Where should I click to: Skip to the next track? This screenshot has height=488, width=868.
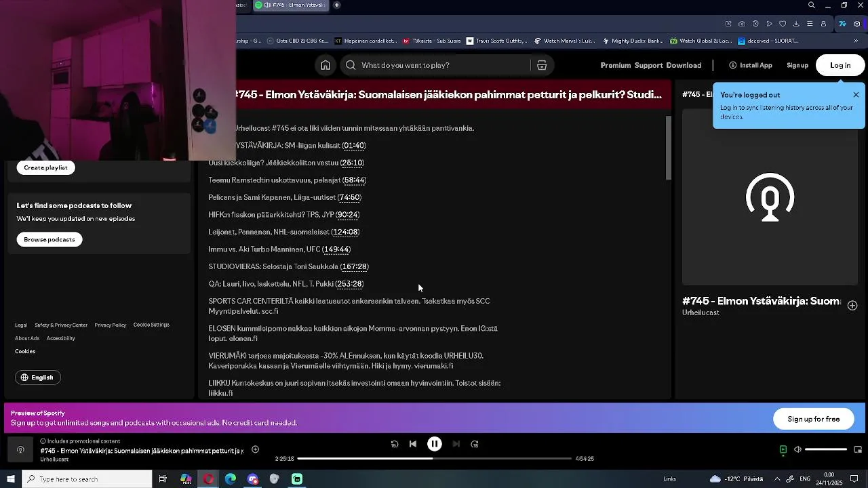(456, 444)
